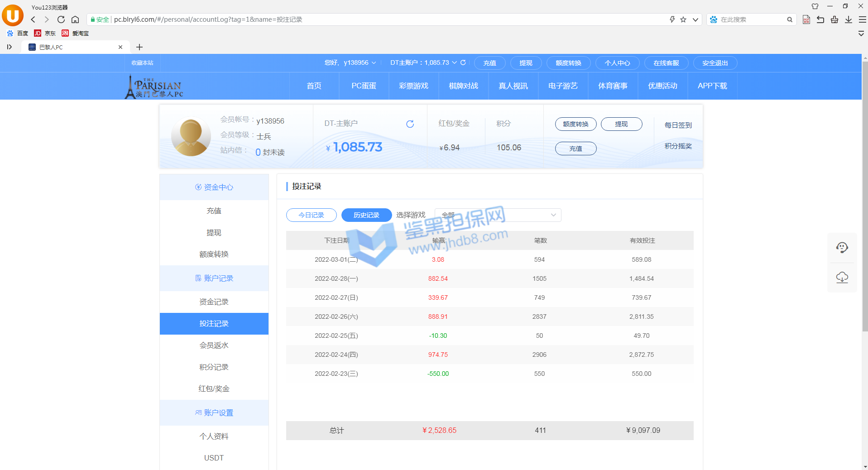Open the 选择游戏 dropdown
The image size is (868, 470).
coord(498,215)
